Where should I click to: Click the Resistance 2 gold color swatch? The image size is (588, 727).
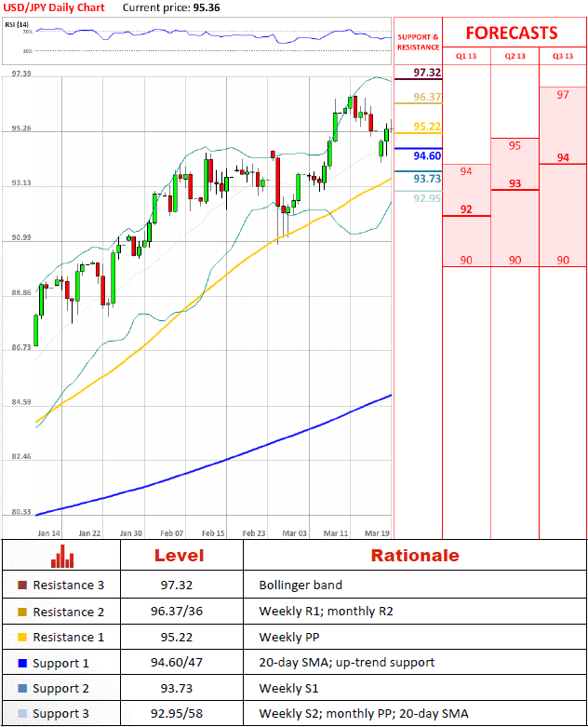coord(22,612)
